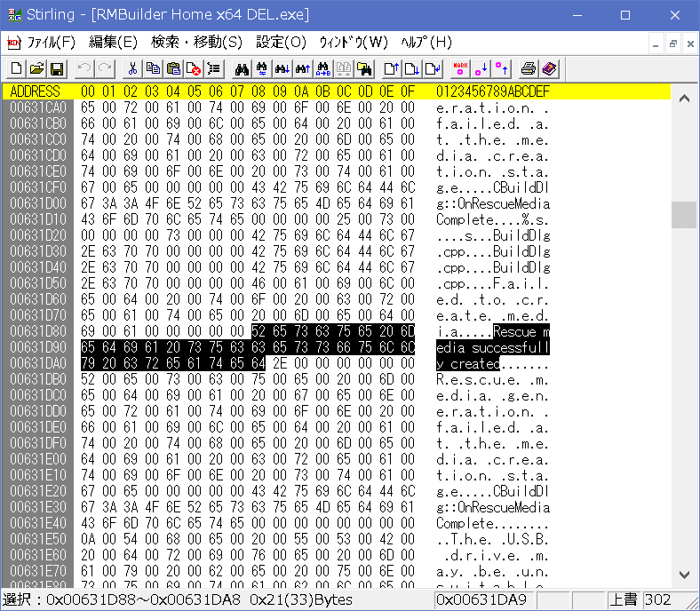This screenshot has width=700, height=611.
Task: Create a new file with the blank page icon
Action: [x=16, y=68]
